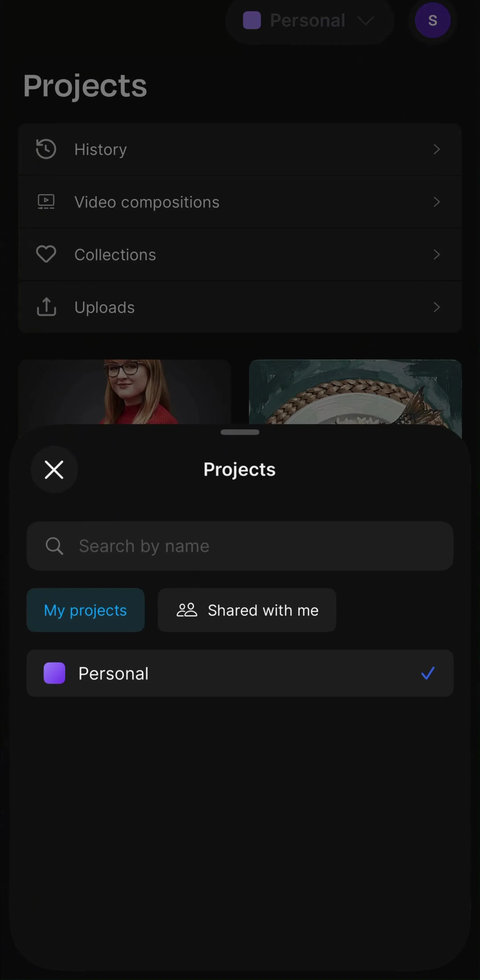The image size is (480, 980).
Task: Open Collections
Action: (240, 254)
